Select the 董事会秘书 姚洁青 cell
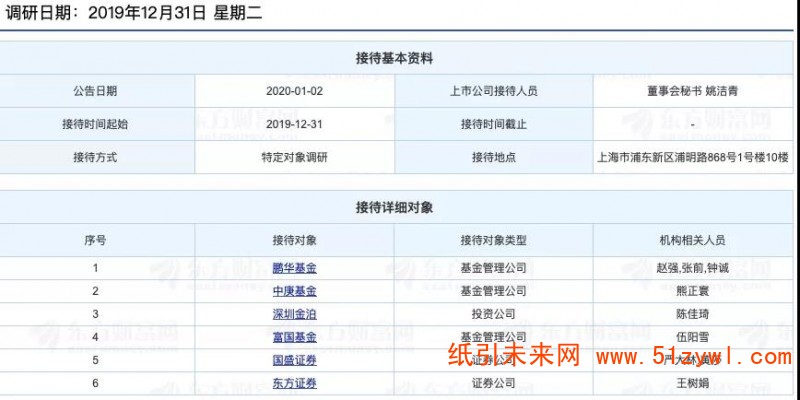Viewport: 800px width, 400px height. click(x=693, y=91)
